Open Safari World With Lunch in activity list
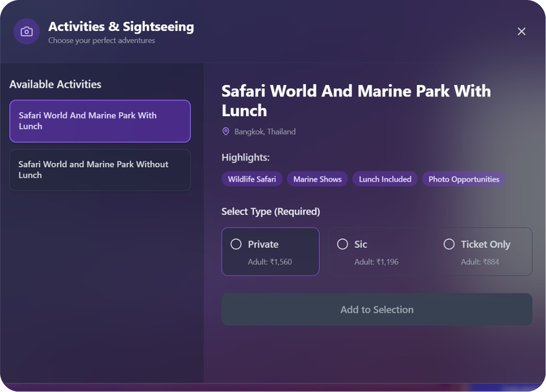Screen dimensions: 546x392 point(100,121)
